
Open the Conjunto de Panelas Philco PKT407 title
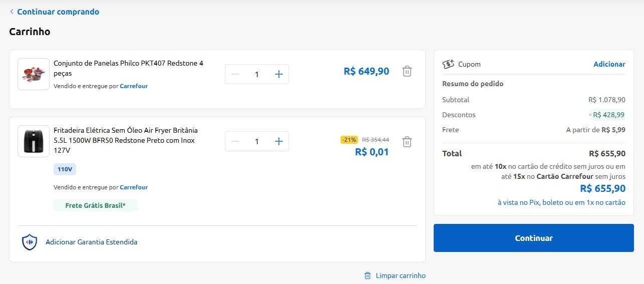(128, 68)
